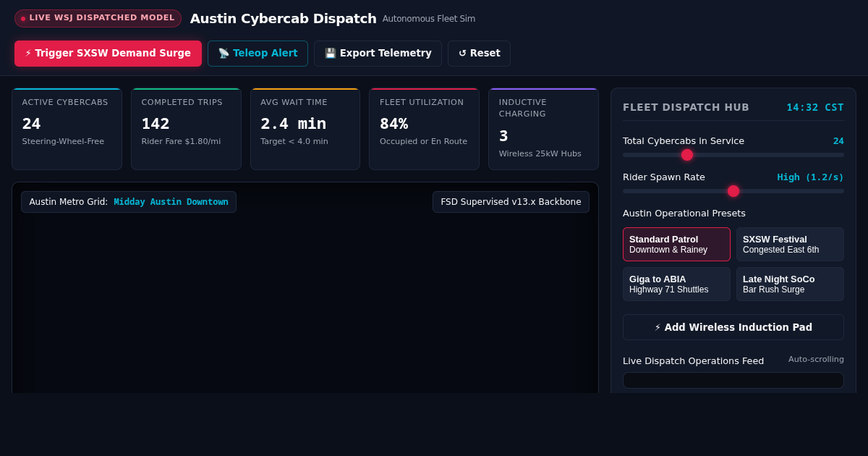Send a Teleop Alert
This screenshot has width=868, height=456.
pyautogui.click(x=258, y=54)
